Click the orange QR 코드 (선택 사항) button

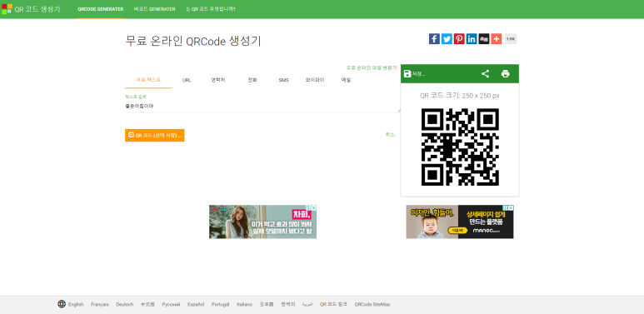pyautogui.click(x=154, y=135)
